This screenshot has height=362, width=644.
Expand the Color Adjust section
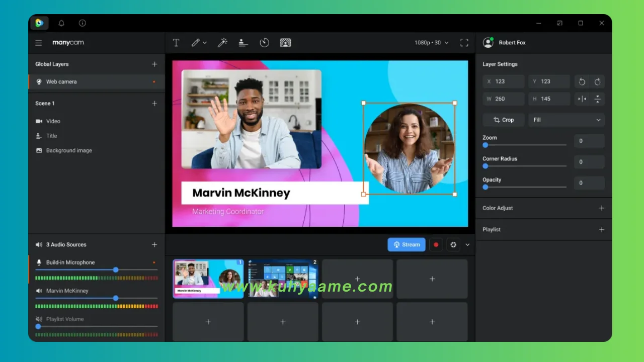601,208
